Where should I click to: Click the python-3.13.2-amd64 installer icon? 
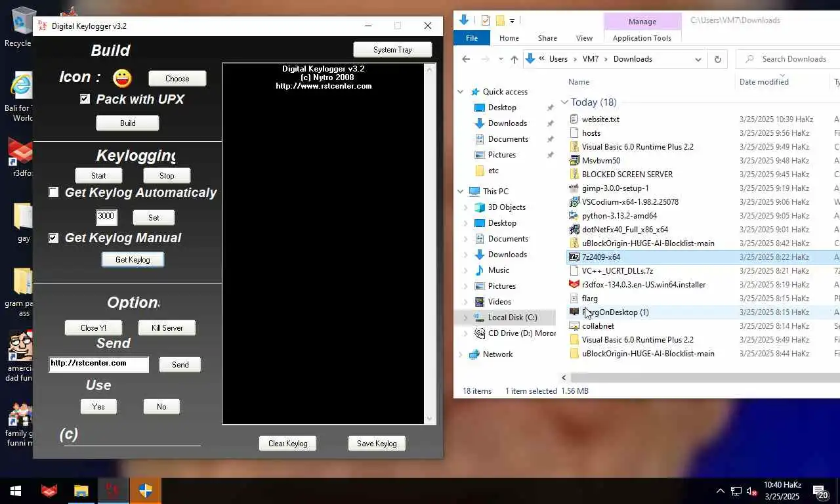(574, 216)
